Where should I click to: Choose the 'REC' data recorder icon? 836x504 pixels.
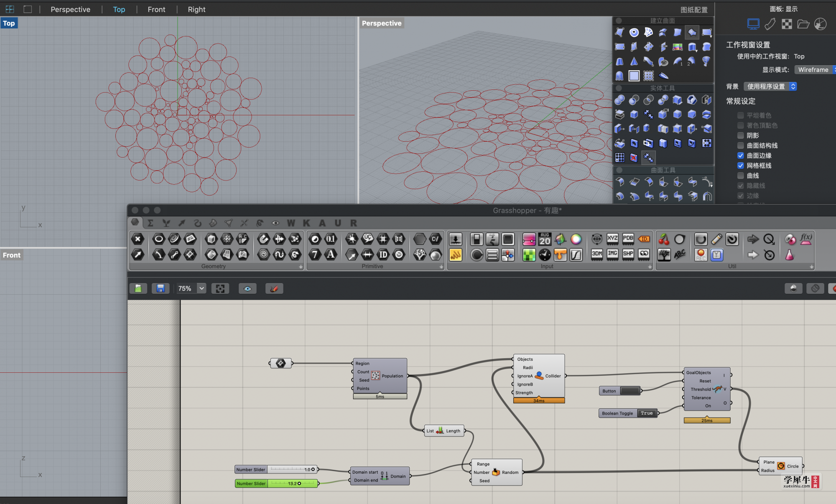click(701, 254)
